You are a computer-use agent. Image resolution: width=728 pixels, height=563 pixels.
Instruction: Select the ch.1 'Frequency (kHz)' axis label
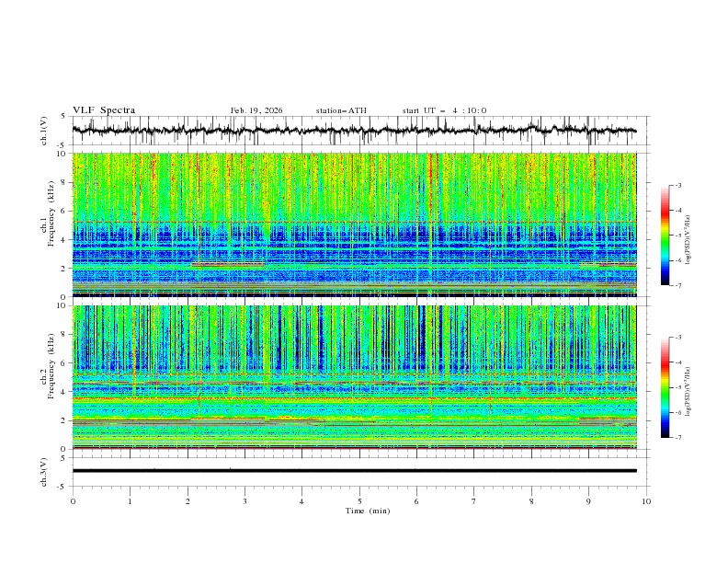tap(51, 213)
